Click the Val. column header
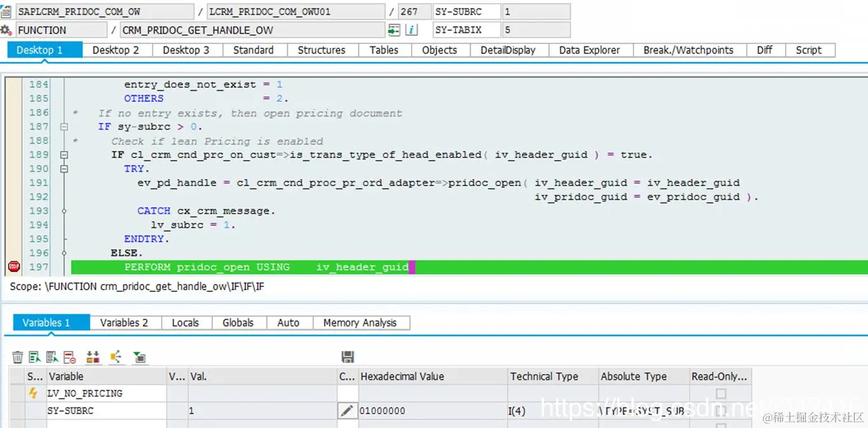The width and height of the screenshot is (868, 428). (x=262, y=377)
